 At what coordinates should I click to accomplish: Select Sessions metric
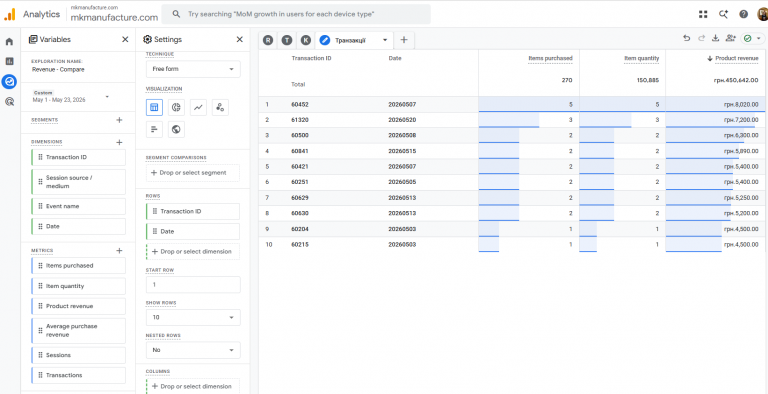pos(78,355)
